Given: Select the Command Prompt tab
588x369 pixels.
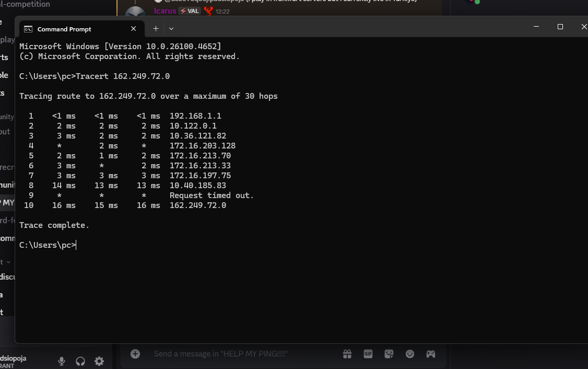Looking at the screenshot, I should tap(82, 29).
